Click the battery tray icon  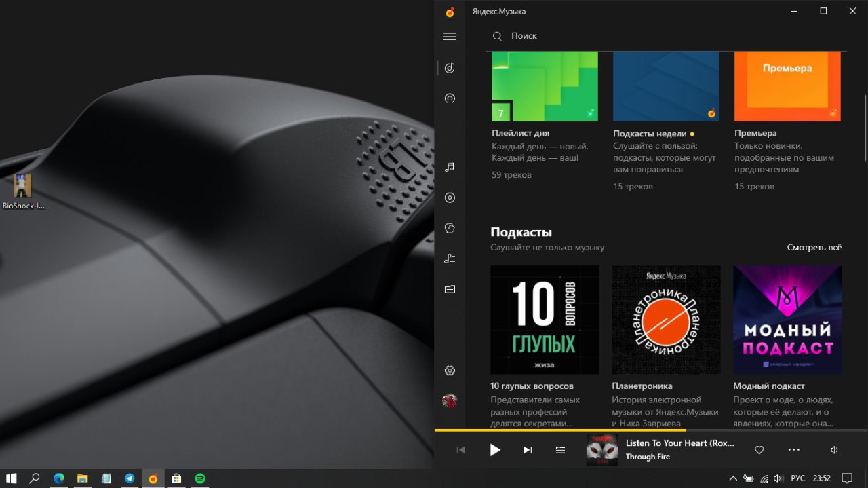click(x=748, y=478)
